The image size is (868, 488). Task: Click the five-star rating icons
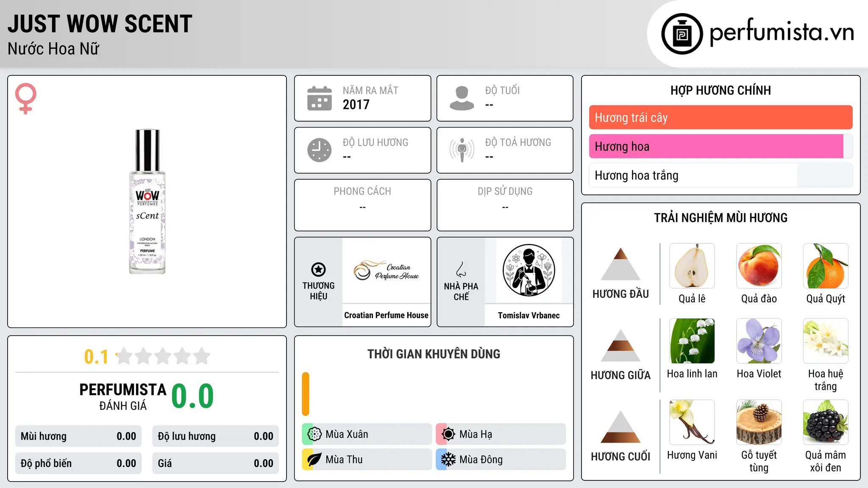tap(163, 356)
